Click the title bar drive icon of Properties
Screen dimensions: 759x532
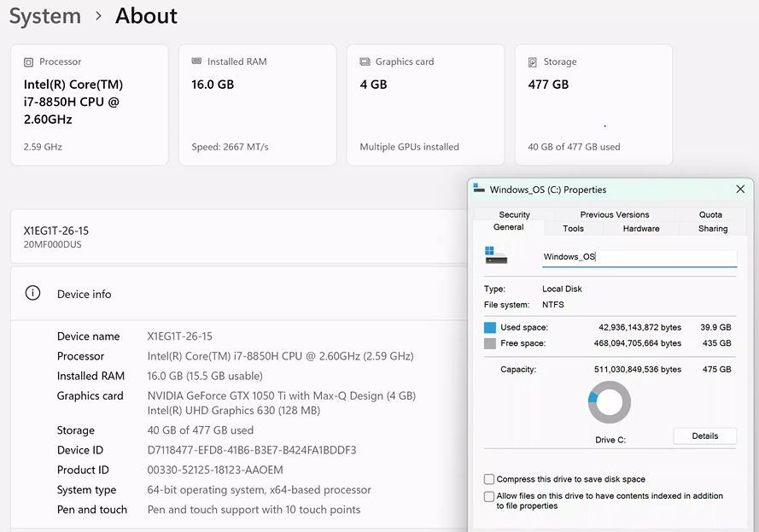[x=479, y=189]
